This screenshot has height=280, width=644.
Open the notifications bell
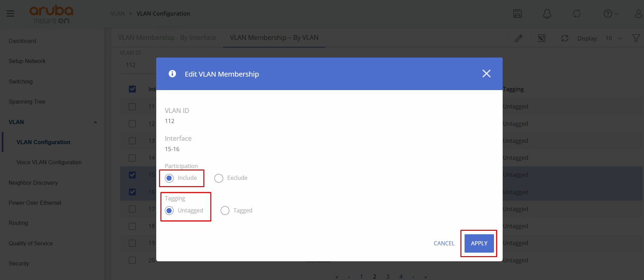[547, 14]
